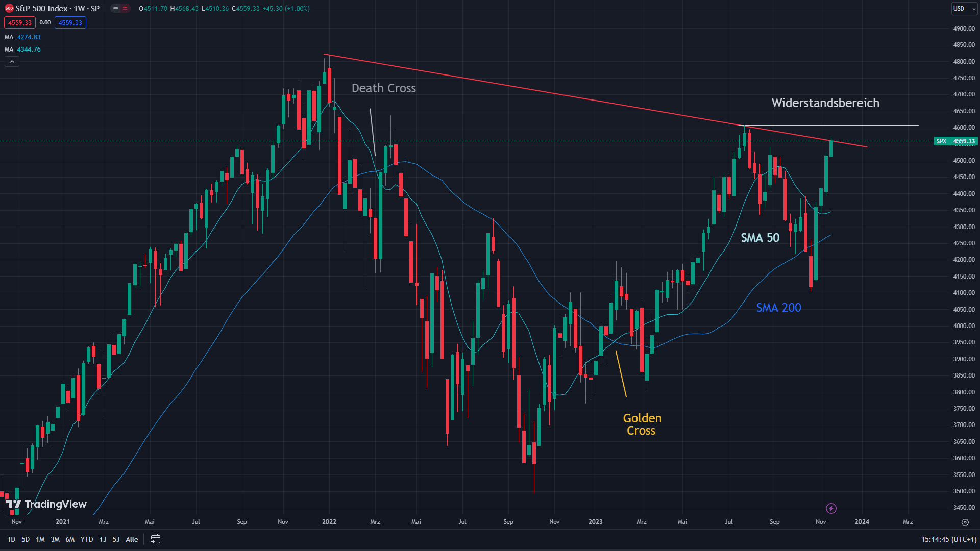
Task: Click the 2024 label on time axis
Action: [862, 522]
